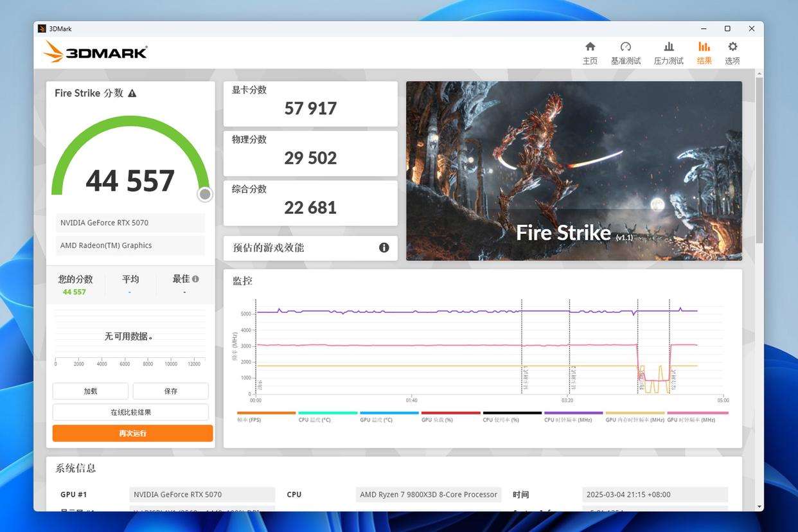Screen dimensions: 798x532
Task: Click the gray marker on the score gauge
Action: pyautogui.click(x=205, y=194)
